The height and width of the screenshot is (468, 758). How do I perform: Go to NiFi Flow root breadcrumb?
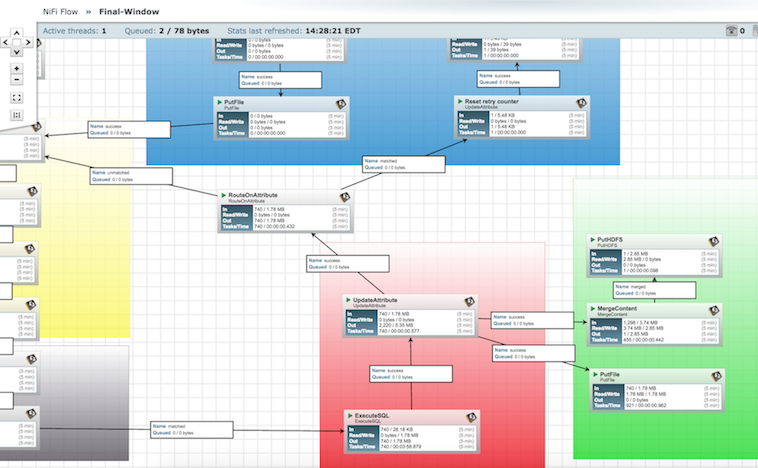[x=60, y=12]
